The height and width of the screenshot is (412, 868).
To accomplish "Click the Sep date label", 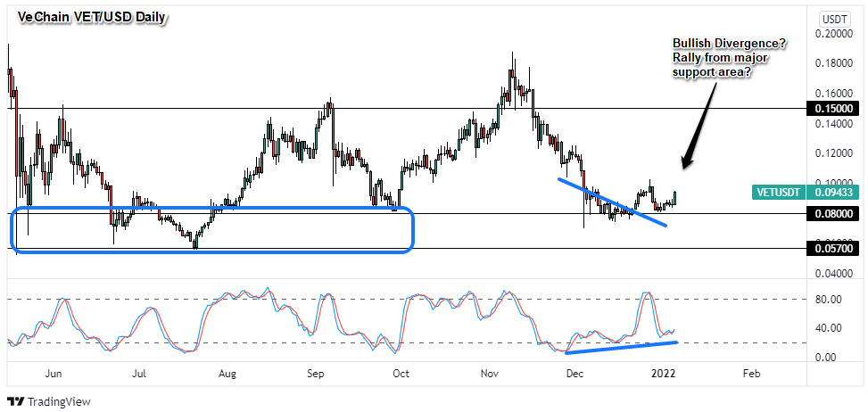I will (x=315, y=374).
